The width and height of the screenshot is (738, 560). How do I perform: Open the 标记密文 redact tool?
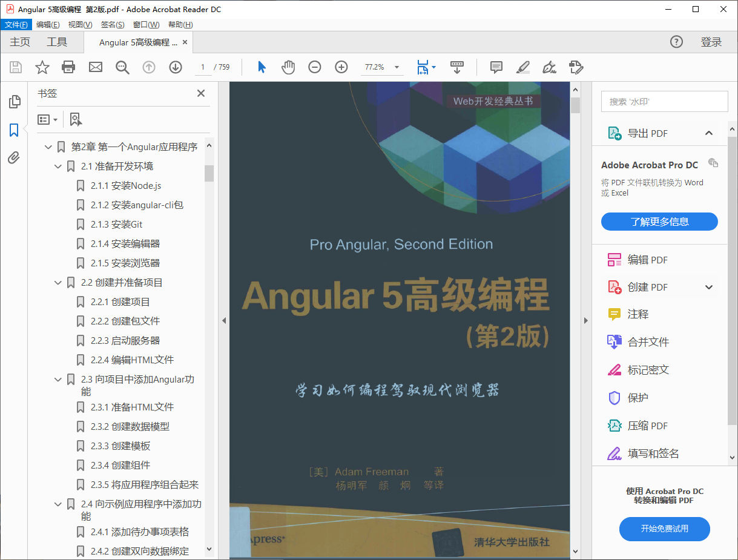[x=638, y=370]
